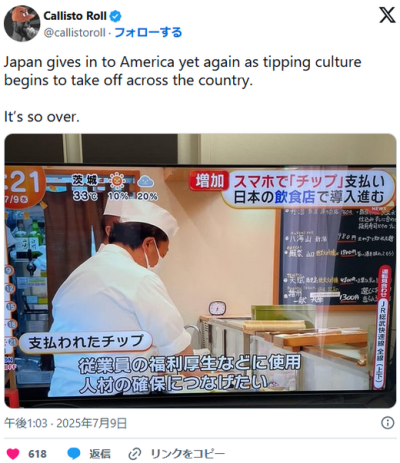Screen dimensions: 400x463
Task: Click the "It's so over." line of the tweet
Action: click(x=42, y=116)
